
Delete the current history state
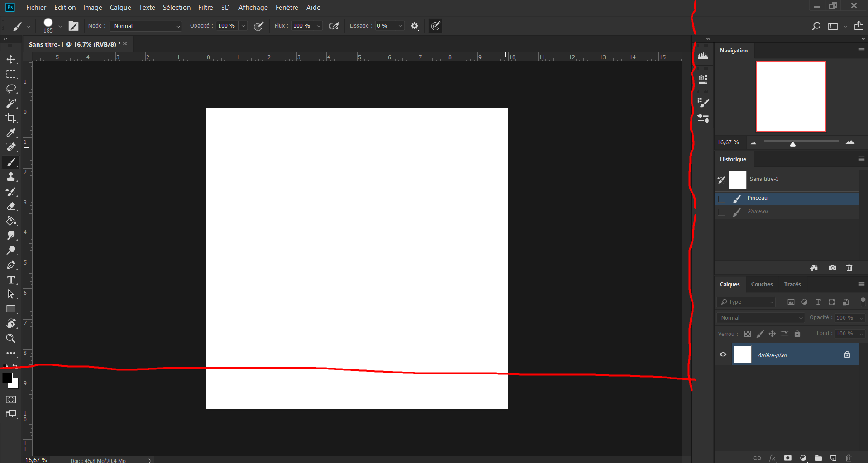[849, 268]
